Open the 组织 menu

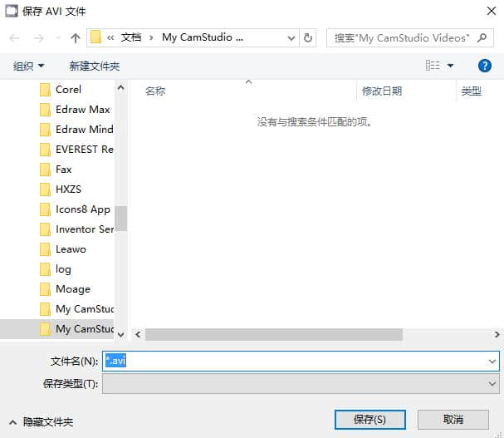click(x=28, y=66)
